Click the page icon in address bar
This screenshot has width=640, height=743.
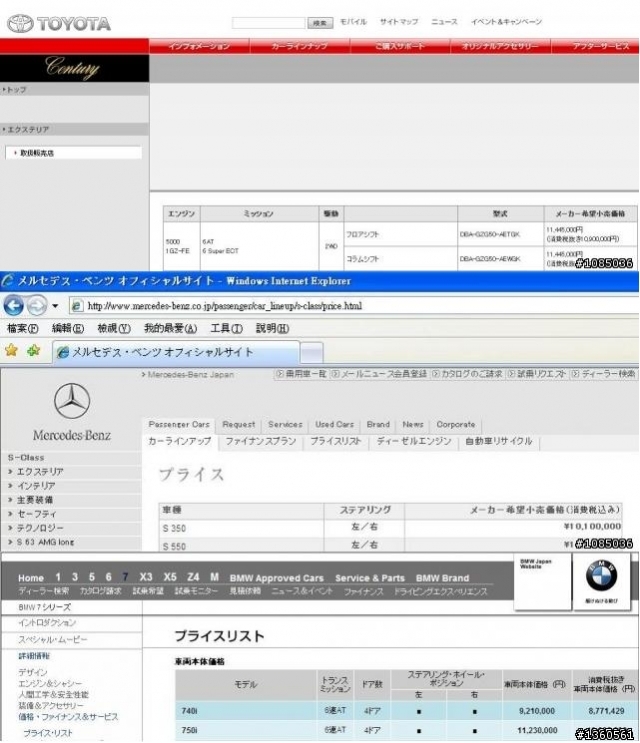pyautogui.click(x=77, y=306)
